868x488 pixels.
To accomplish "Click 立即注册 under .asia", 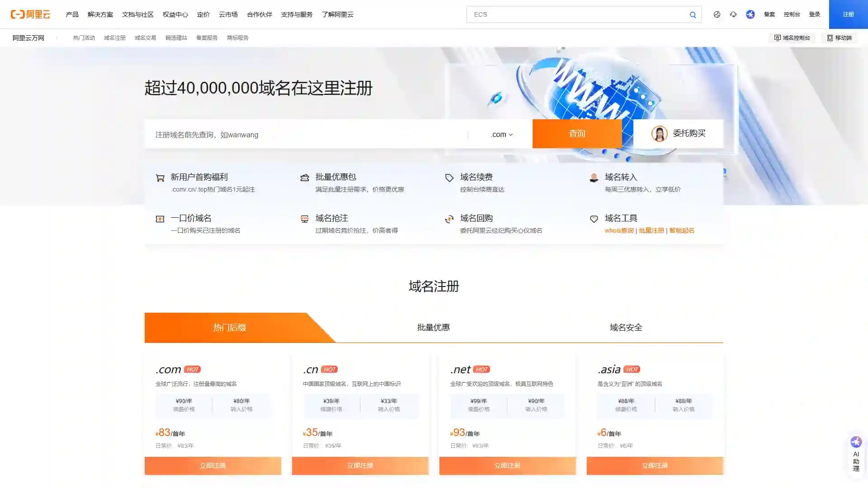I will [x=655, y=466].
